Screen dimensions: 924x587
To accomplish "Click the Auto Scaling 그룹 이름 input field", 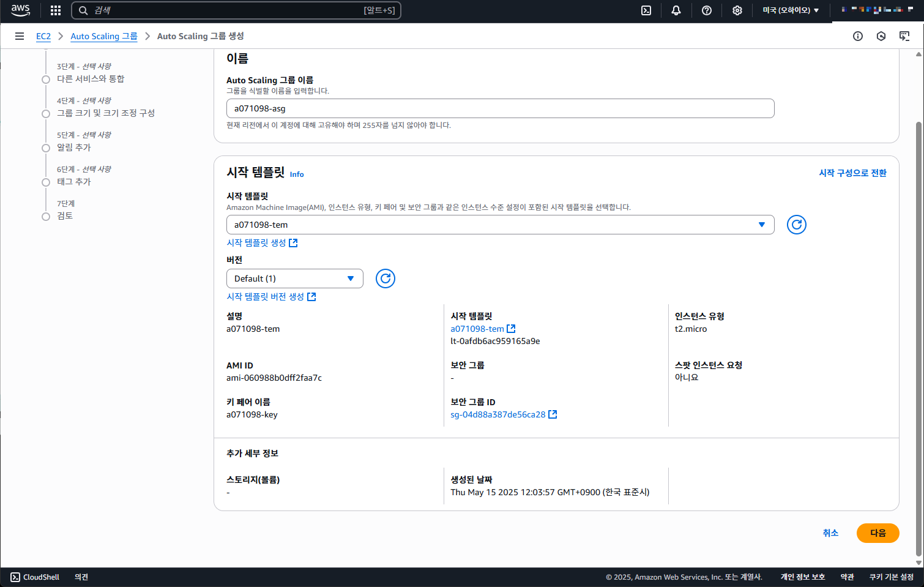I will tap(500, 108).
